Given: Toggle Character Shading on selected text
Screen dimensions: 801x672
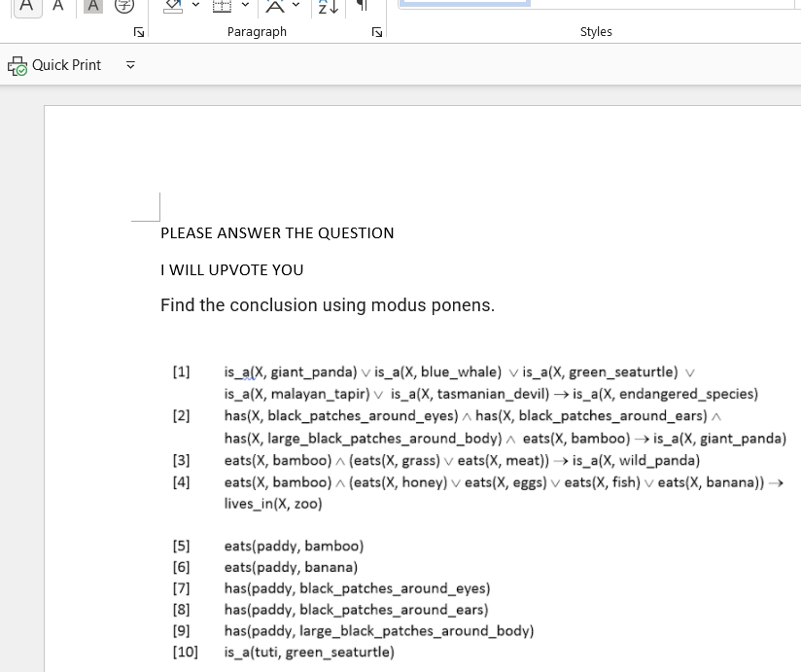Looking at the screenshot, I should coord(92,7).
